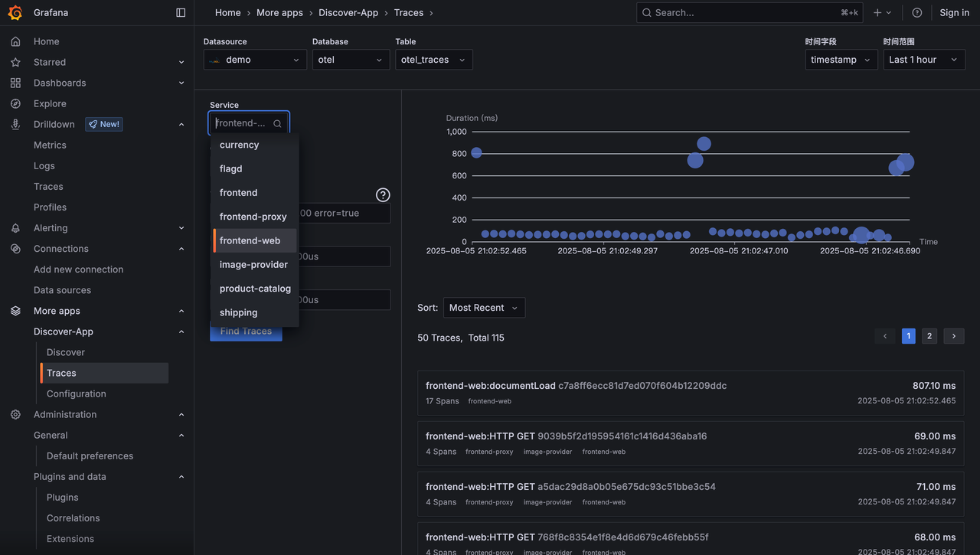Click the Home house icon in sidebar
Viewport: 980px width, 555px height.
(x=15, y=41)
